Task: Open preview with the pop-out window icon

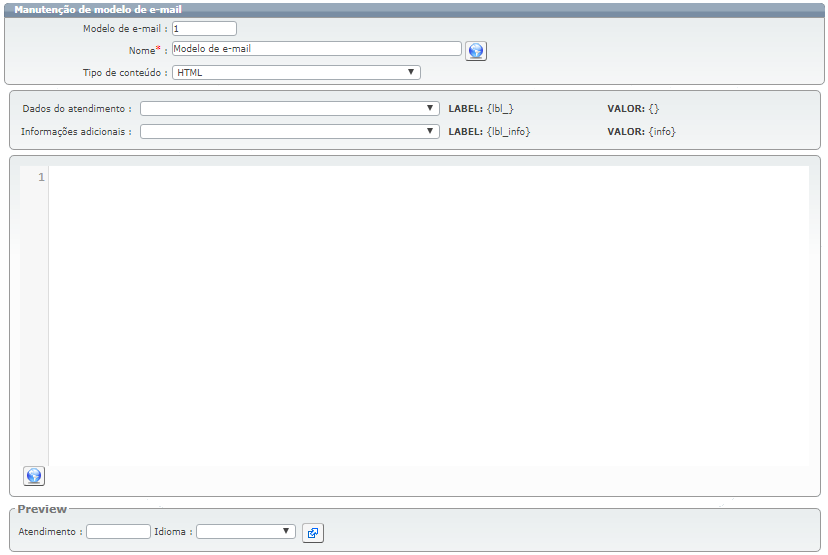Action: coord(313,533)
